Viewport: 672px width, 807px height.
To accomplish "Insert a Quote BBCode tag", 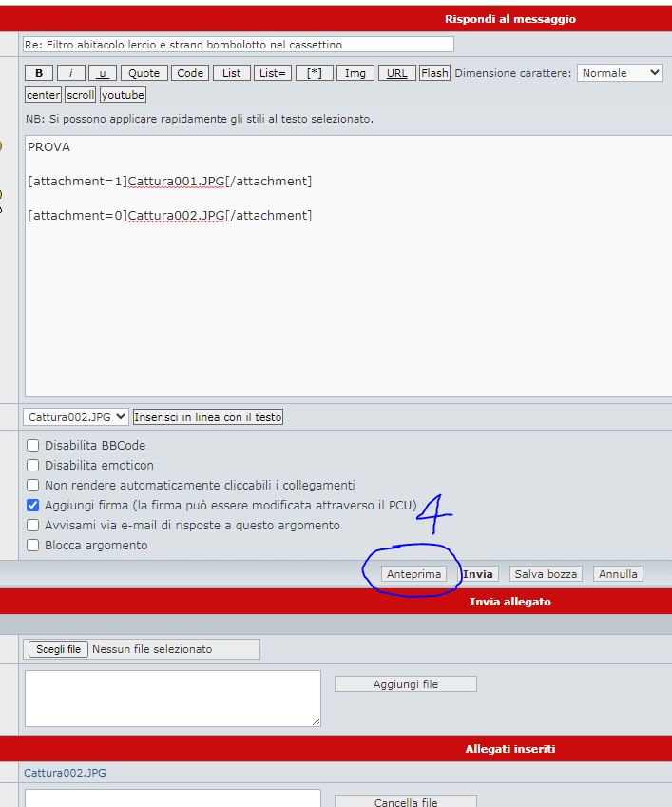I will [x=144, y=73].
